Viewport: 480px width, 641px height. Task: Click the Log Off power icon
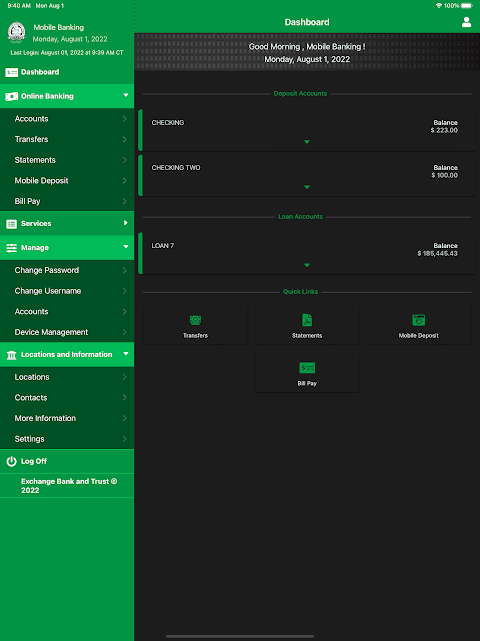[11, 461]
